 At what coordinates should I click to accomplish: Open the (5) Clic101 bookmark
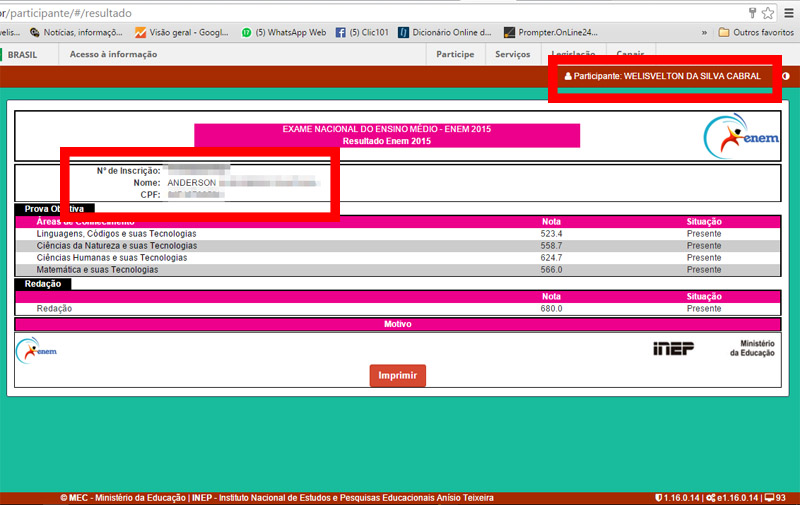362,33
